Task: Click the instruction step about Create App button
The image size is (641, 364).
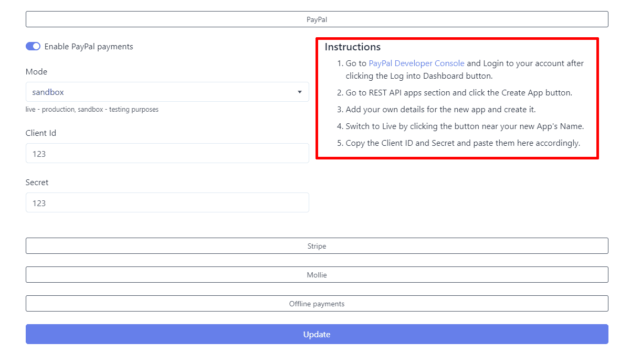Action: 458,93
